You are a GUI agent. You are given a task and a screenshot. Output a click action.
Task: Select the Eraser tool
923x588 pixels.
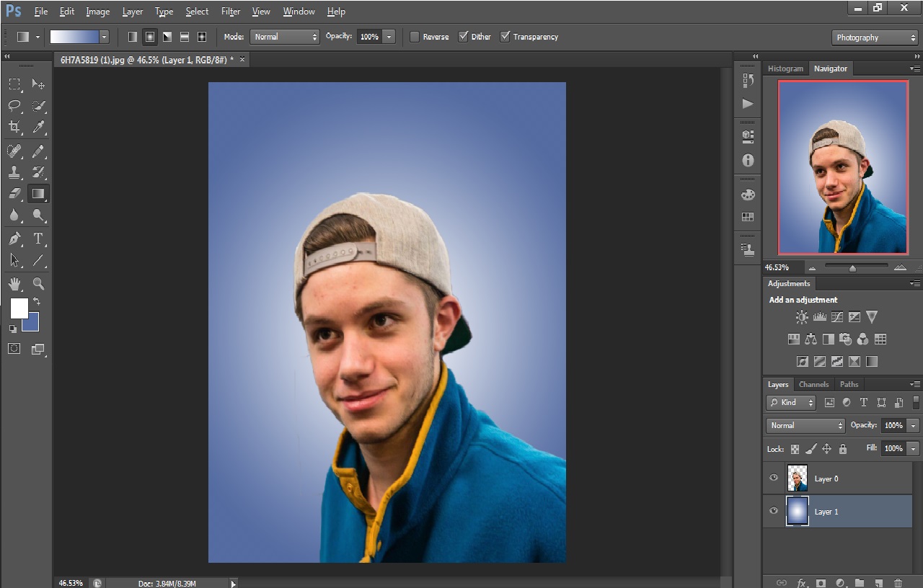[x=14, y=193]
